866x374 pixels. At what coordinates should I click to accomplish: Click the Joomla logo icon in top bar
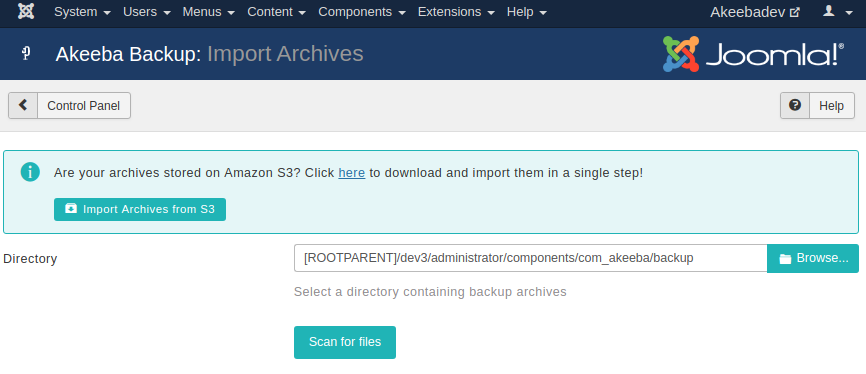coord(26,12)
